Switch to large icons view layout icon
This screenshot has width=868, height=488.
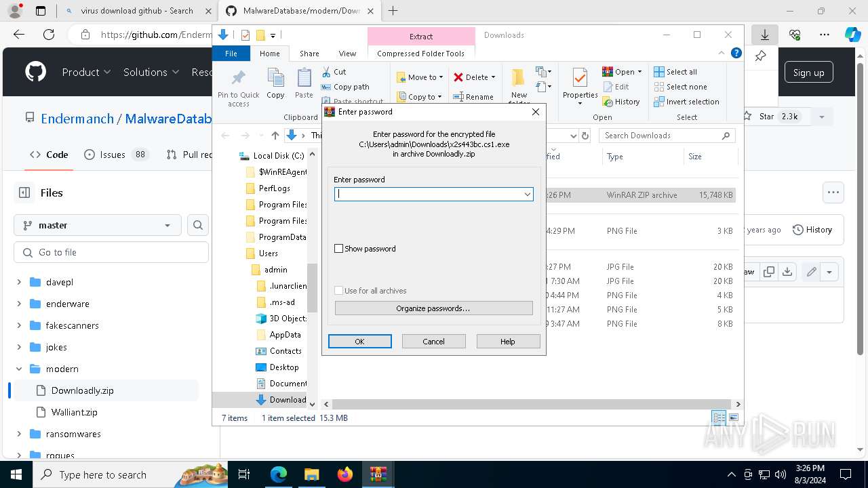tap(733, 418)
